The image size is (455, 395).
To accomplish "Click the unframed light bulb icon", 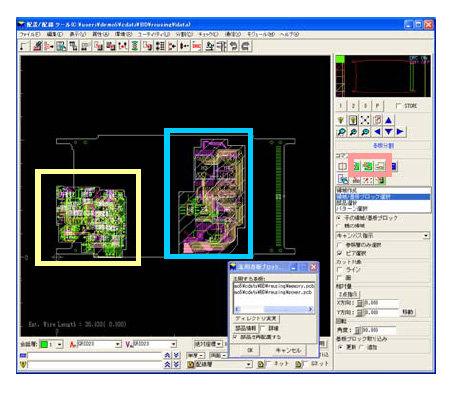I will (x=341, y=120).
